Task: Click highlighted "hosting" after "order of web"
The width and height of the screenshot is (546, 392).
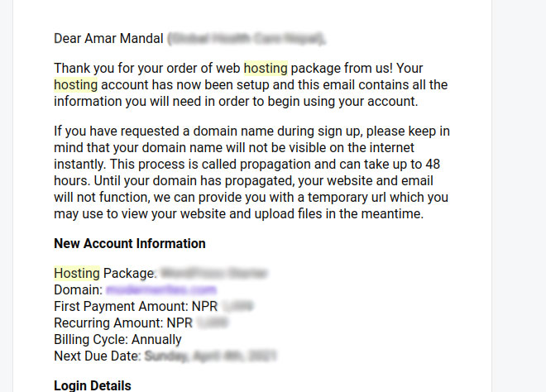Action: (266, 69)
